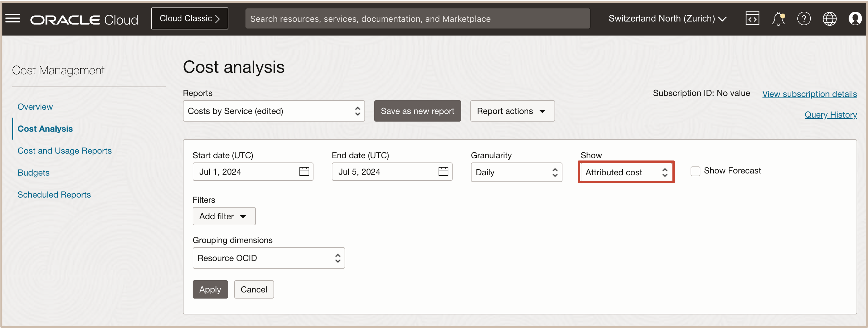Open the user profile avatar menu
Screen dimensions: 868x328
point(855,19)
